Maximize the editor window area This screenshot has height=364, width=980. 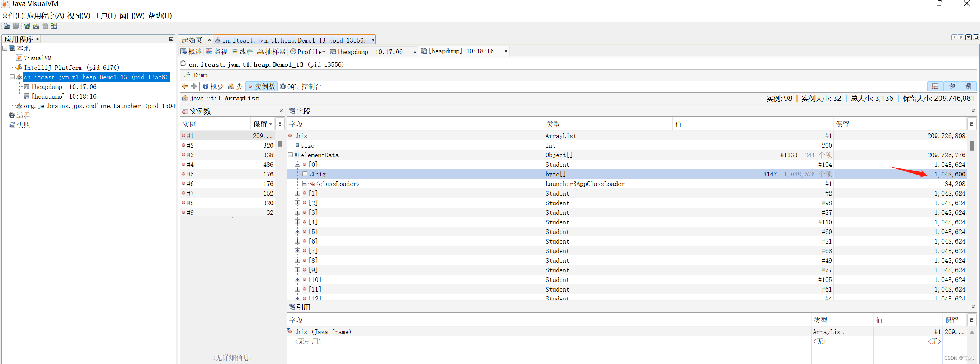pyautogui.click(x=976, y=37)
